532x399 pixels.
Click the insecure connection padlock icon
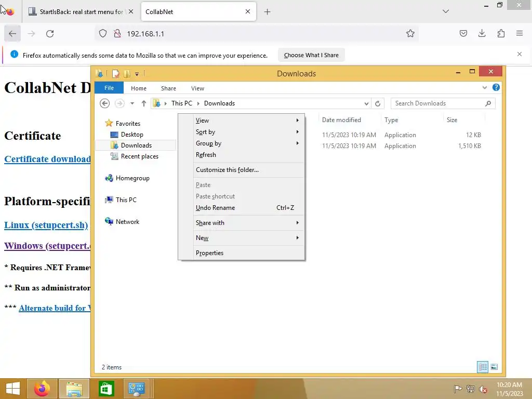[x=117, y=34]
